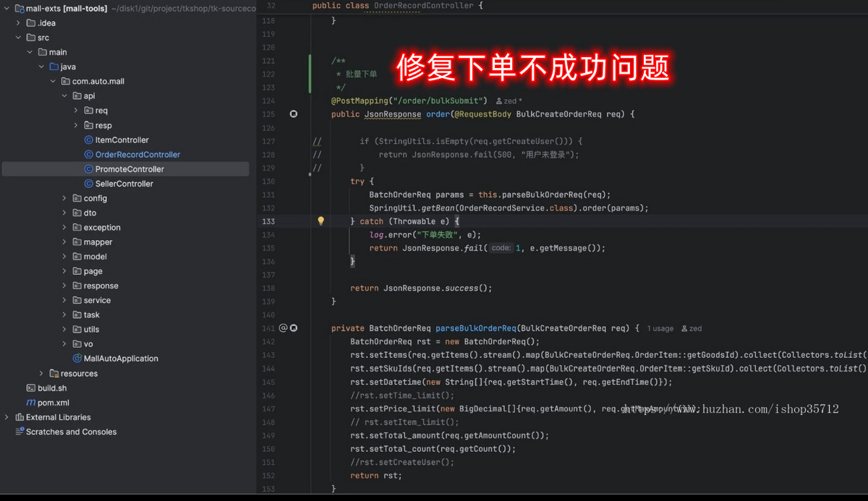
Task: Click the mall-exts project module icon
Action: 20,9
